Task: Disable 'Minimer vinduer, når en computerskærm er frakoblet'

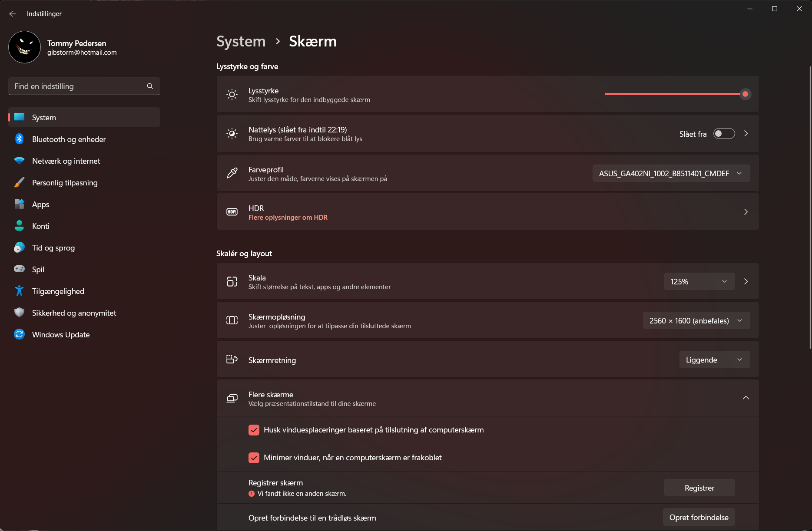Action: point(254,458)
